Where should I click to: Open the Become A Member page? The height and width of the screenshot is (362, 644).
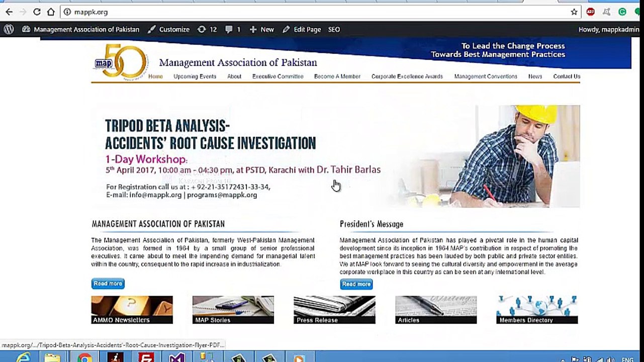(337, 76)
